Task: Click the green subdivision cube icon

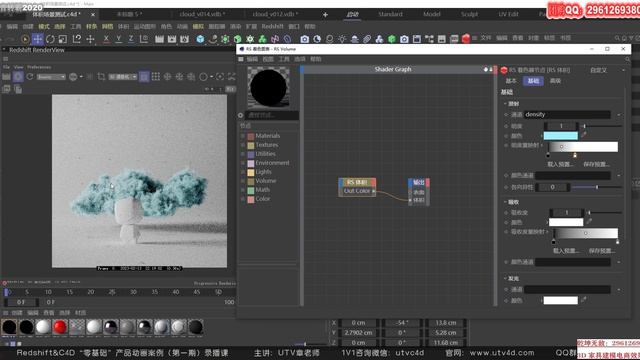Action: (238, 39)
